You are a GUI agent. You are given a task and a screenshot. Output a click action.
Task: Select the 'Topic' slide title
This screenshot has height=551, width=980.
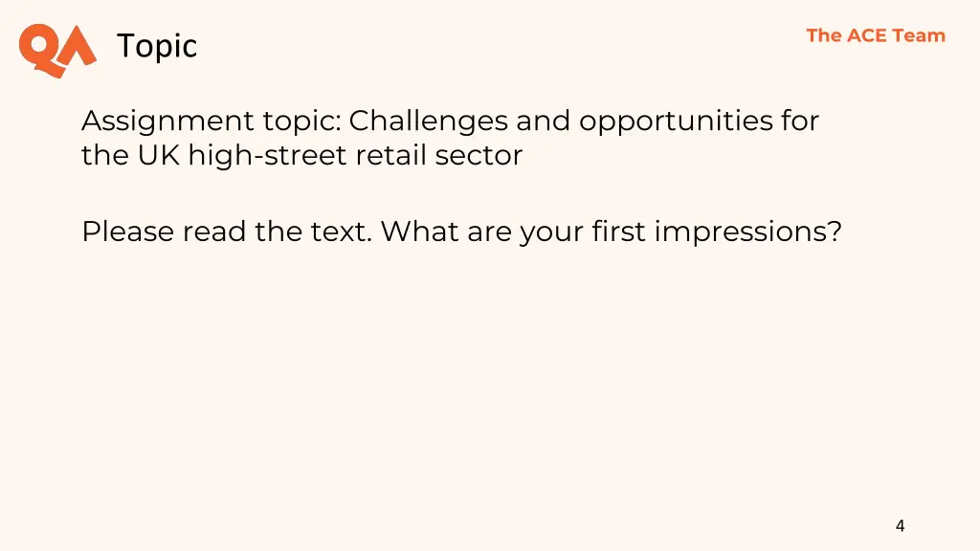point(157,46)
